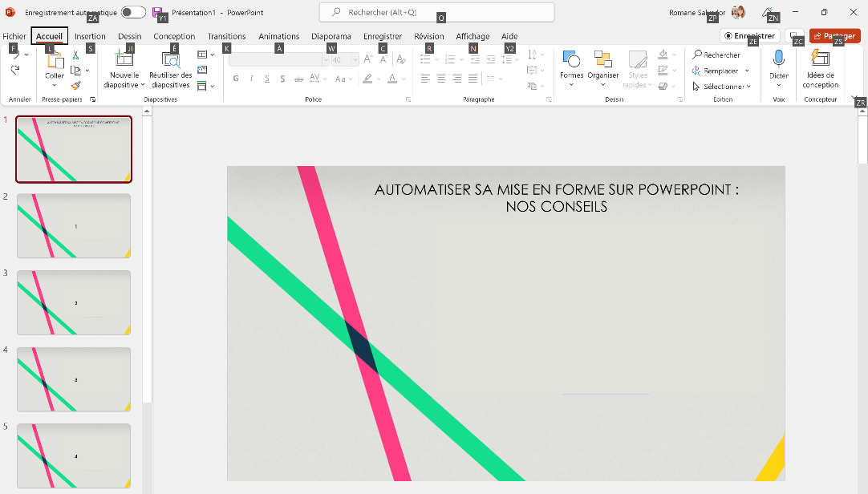Switch to the Dessin tab

(129, 36)
